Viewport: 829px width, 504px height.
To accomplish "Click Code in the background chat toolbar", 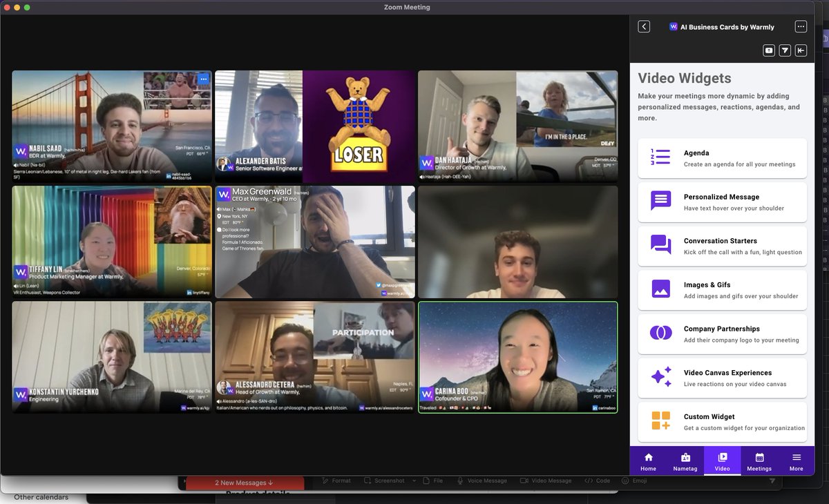I will pos(598,481).
